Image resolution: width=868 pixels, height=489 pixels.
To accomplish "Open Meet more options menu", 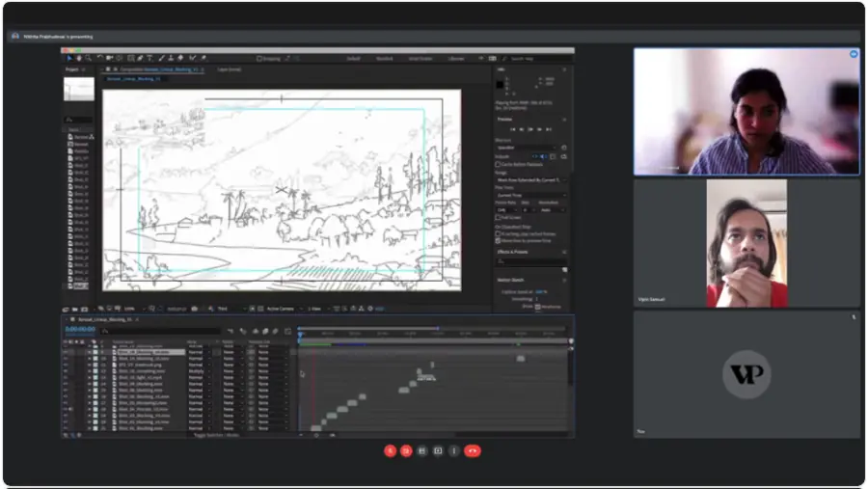I will (454, 450).
